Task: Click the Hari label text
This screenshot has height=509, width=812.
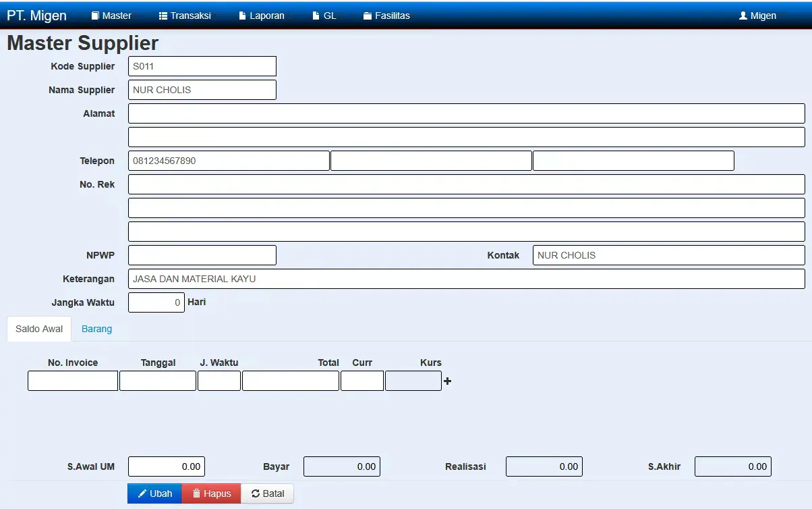Action: (197, 302)
